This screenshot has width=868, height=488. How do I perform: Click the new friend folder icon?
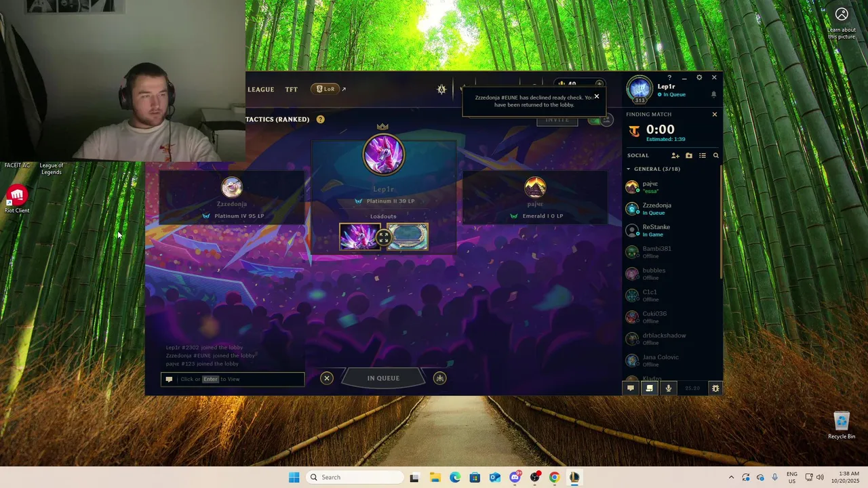(689, 155)
